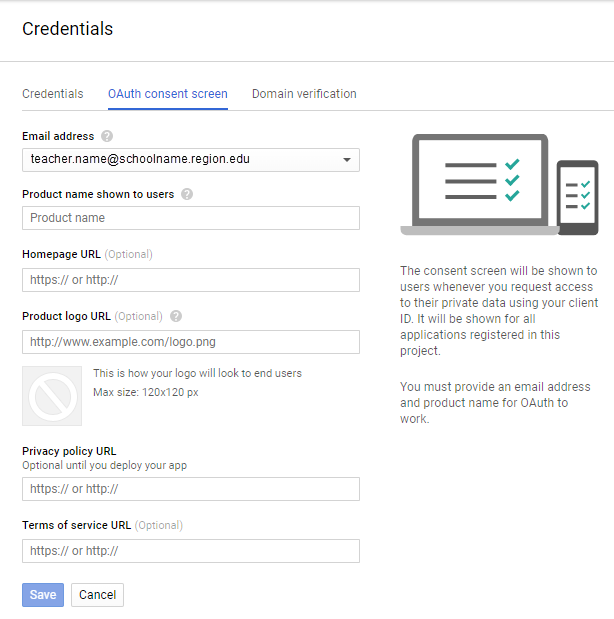Open the Domain verification tab

[x=304, y=94]
